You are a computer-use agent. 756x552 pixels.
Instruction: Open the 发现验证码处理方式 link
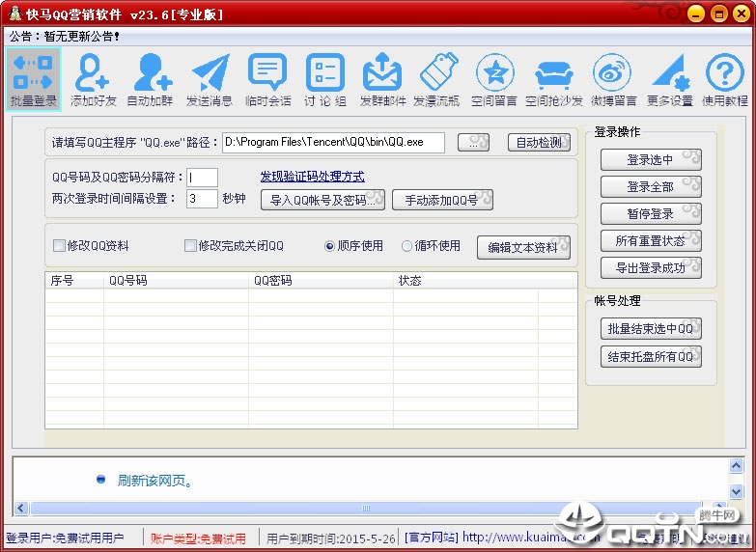pyautogui.click(x=313, y=177)
